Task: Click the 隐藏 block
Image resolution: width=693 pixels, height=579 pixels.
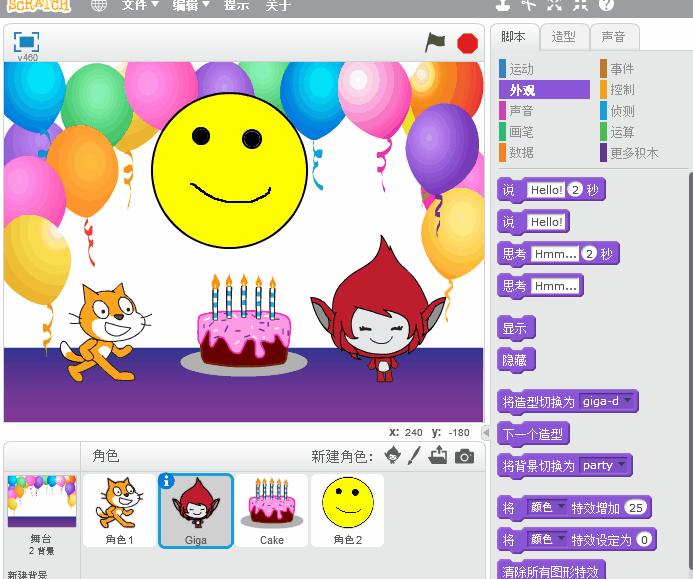Action: click(516, 360)
